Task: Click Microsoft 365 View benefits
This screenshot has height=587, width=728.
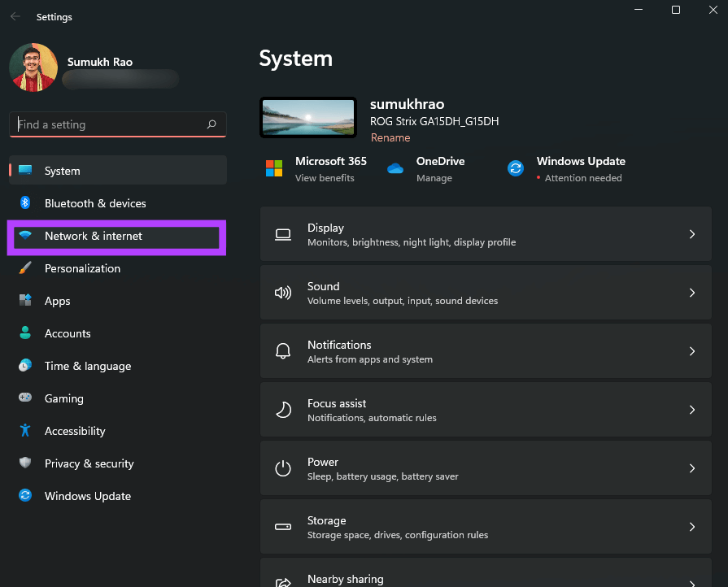Action: [325, 178]
